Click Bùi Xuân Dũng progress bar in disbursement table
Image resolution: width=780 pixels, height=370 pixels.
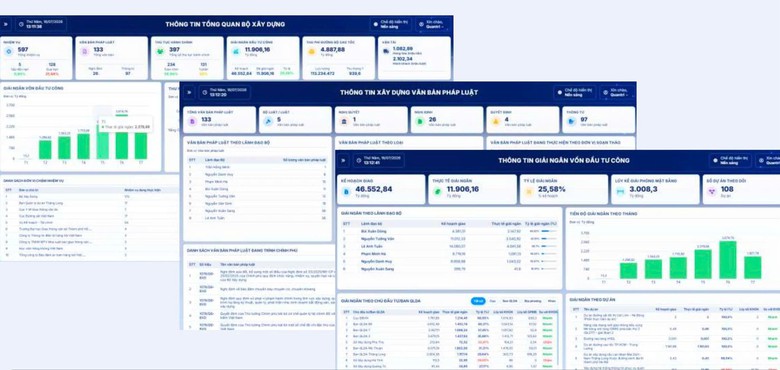(x=549, y=231)
